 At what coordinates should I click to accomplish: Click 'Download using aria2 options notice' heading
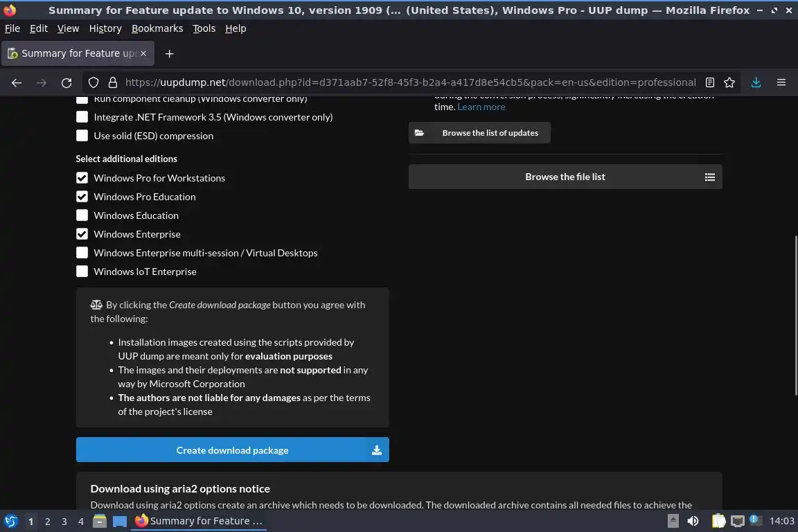(180, 489)
